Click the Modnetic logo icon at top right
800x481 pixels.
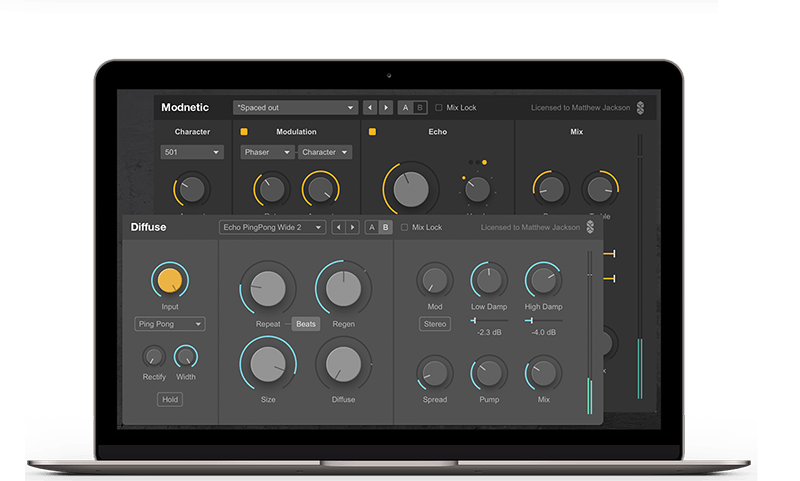[x=641, y=108]
